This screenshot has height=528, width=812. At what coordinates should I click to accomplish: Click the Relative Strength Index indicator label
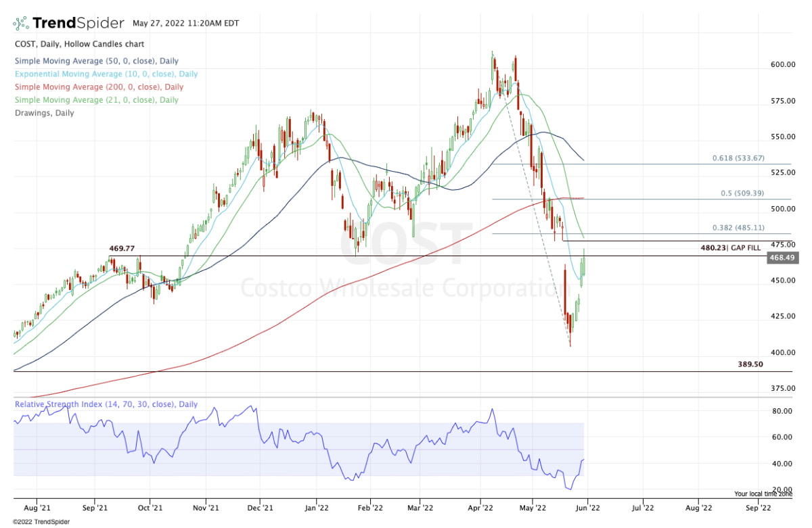[106, 404]
